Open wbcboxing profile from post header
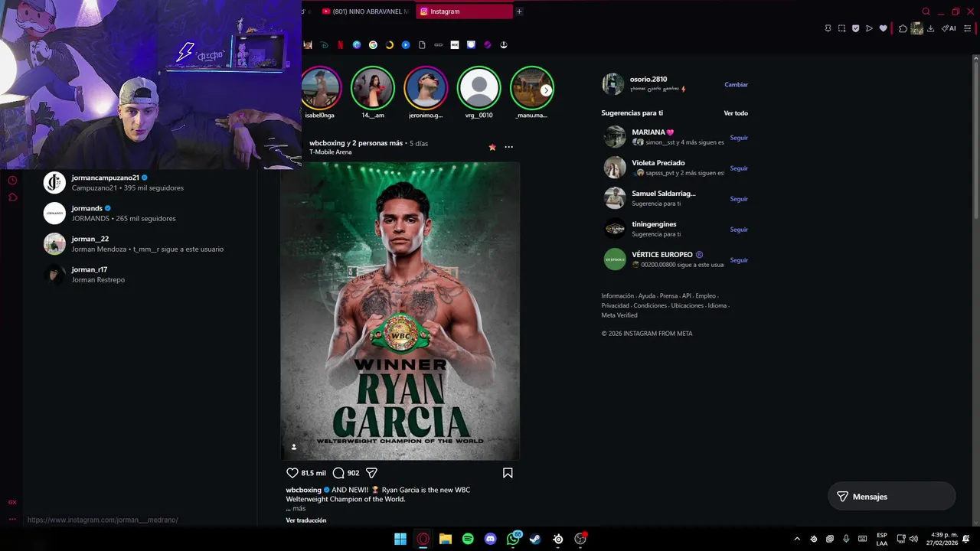 [327, 143]
